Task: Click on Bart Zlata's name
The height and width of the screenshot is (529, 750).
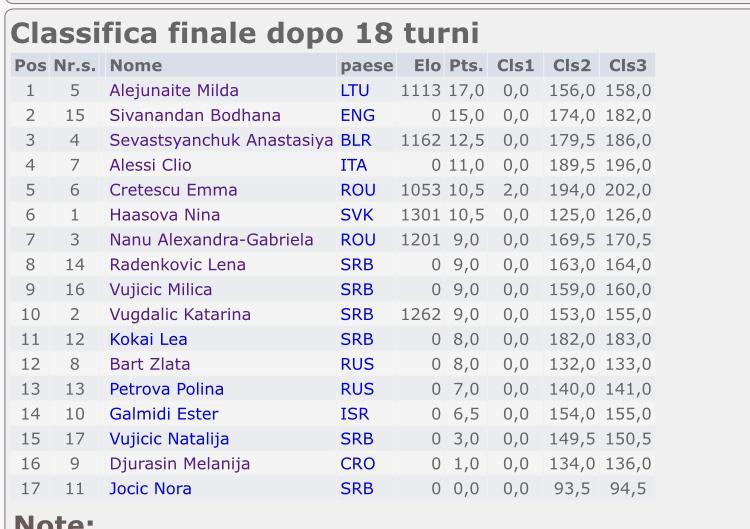Action: coord(150,364)
